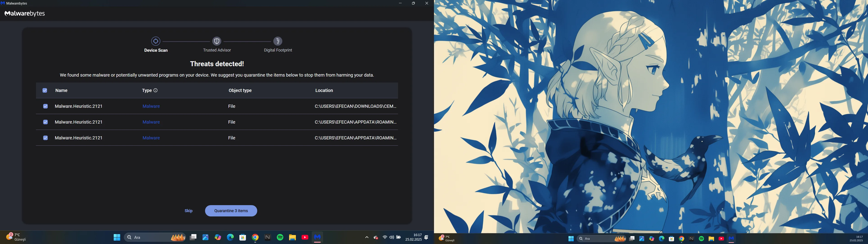
Task: Uncheck the threat in DOWNLOADS\CEM... location row
Action: point(45,106)
